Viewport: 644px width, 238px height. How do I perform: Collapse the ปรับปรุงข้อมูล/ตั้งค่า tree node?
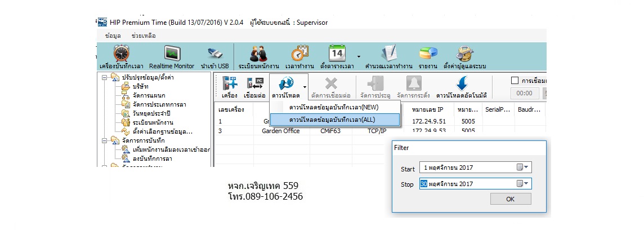(x=104, y=77)
